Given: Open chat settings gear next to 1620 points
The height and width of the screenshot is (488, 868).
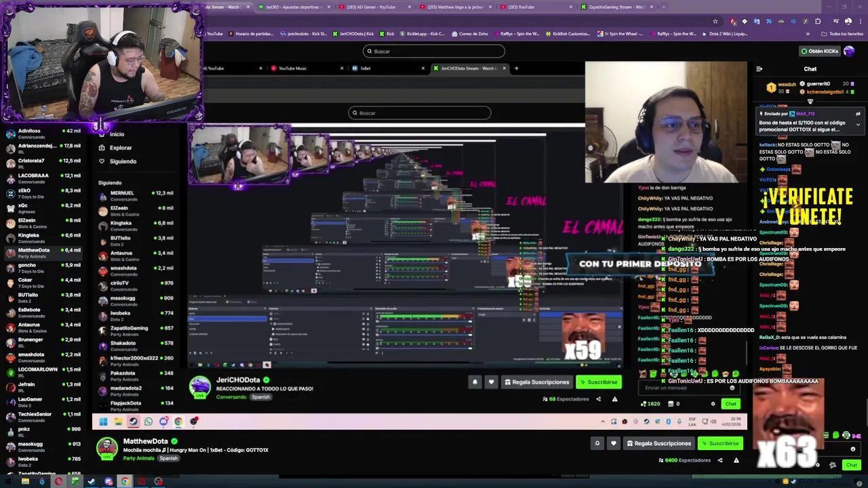Looking at the screenshot, I should click(713, 404).
